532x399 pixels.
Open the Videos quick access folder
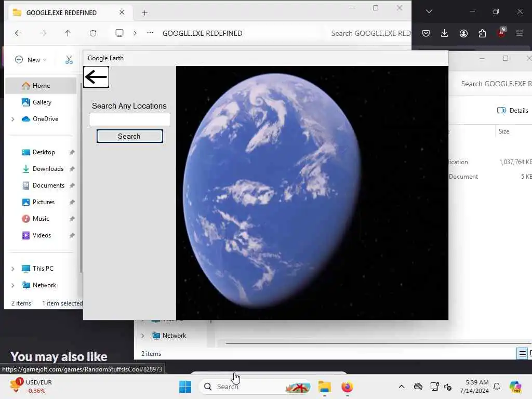(42, 235)
